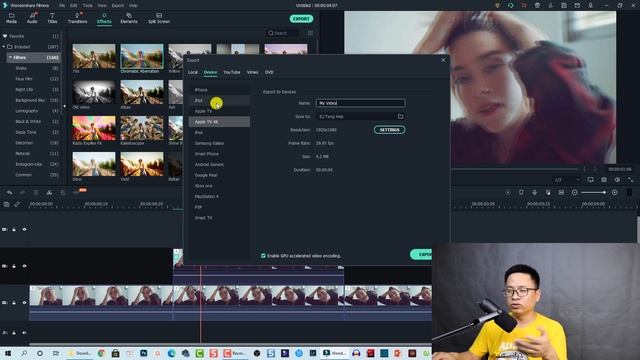Viewport: 640px width, 360px height.
Task: Open the Audio tab
Action: [x=32, y=18]
